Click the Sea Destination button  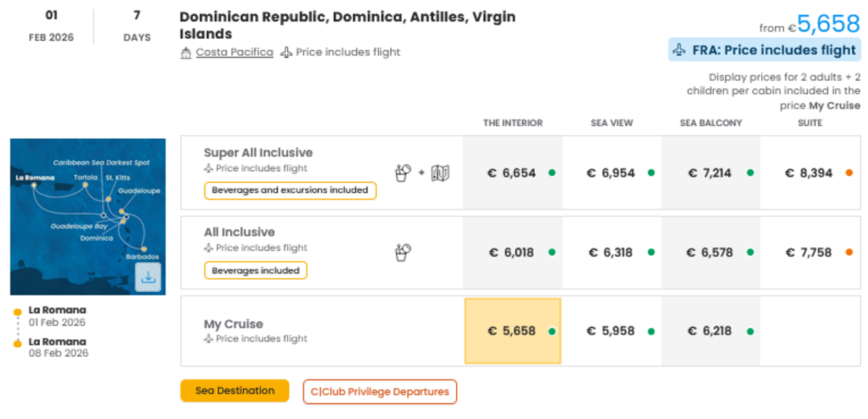234,391
